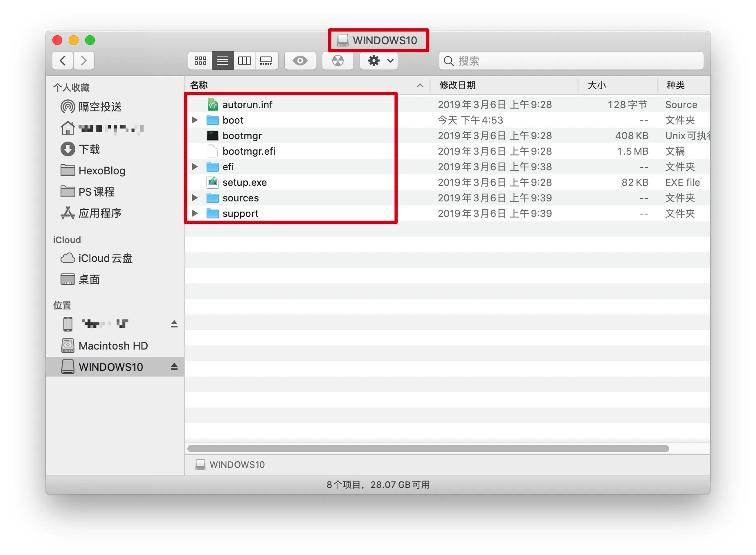Switch to icon view
The image size is (756, 555).
click(200, 61)
